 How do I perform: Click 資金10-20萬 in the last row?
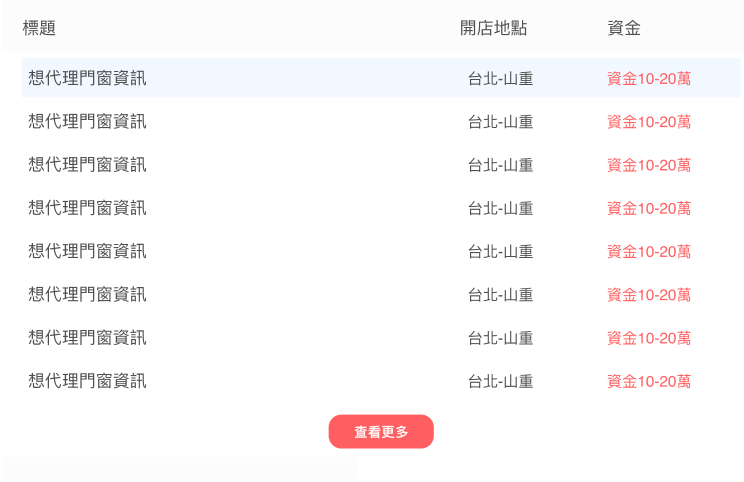tap(649, 381)
